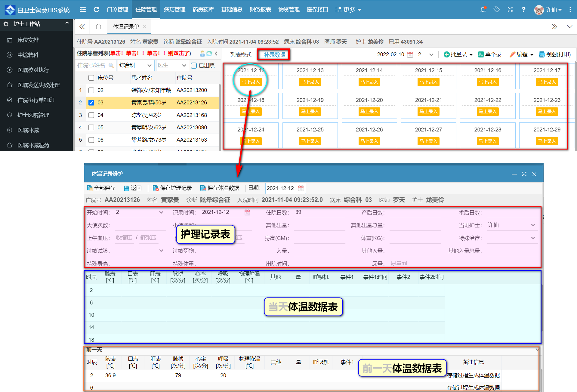
Task: Click 马上录入 for 2021-12-16
Action: 488,82
